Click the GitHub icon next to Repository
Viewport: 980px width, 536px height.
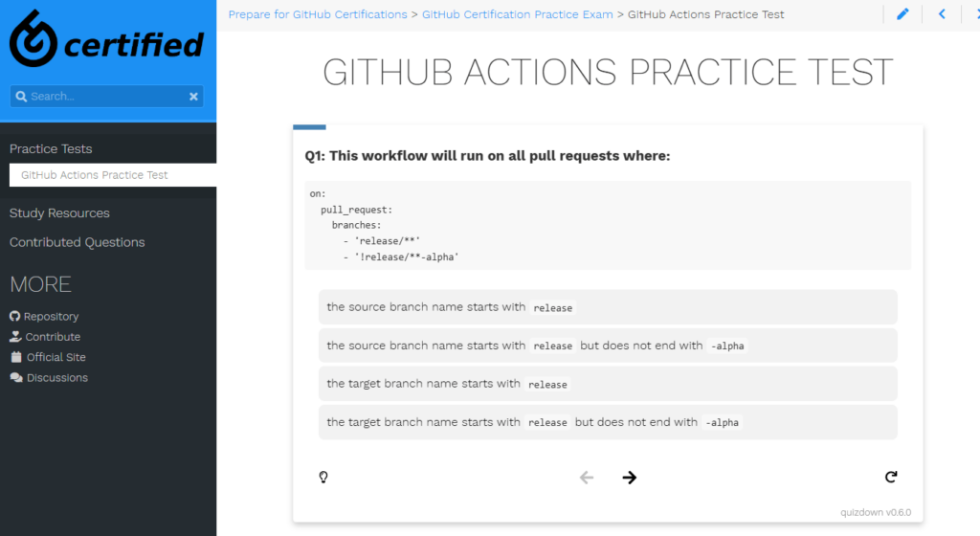pyautogui.click(x=15, y=316)
